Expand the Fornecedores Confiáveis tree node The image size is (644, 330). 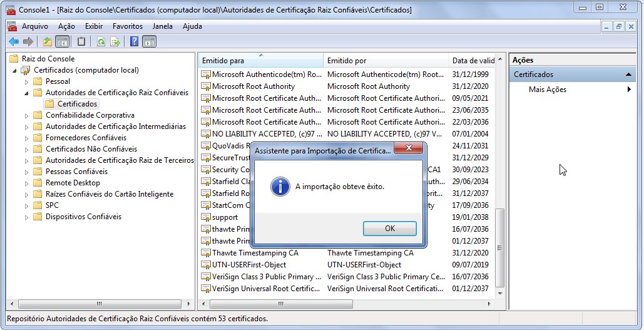pos(26,138)
